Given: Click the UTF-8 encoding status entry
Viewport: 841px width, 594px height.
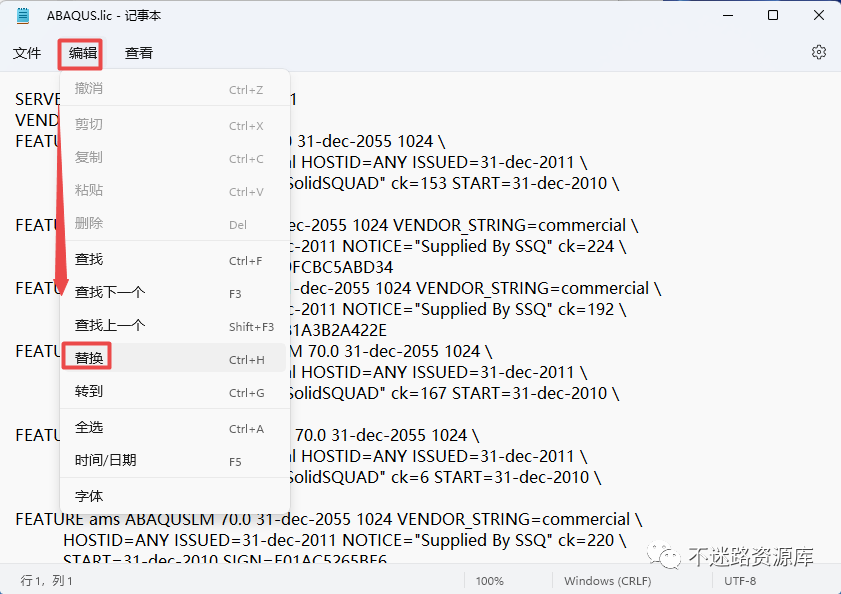Looking at the screenshot, I should [x=740, y=581].
